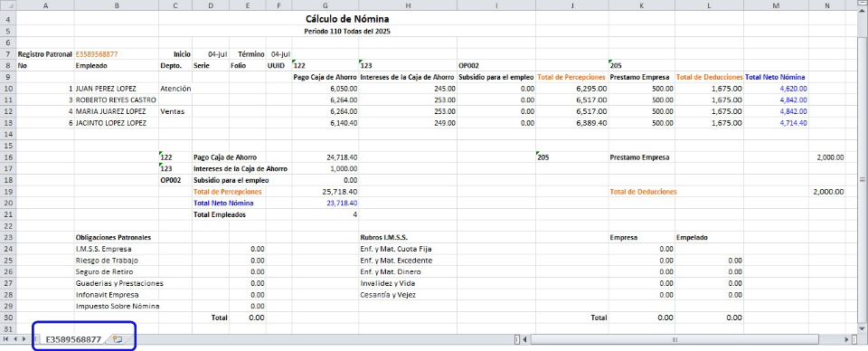Click the row 9 'Subsidio para el empleo' heading
The width and height of the screenshot is (868, 351).
point(496,77)
